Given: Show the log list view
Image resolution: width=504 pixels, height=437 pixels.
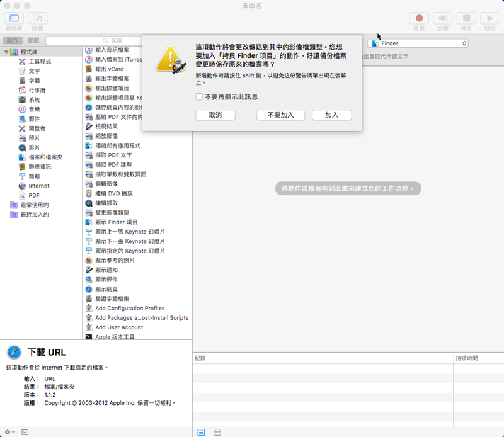Looking at the screenshot, I should [201, 432].
